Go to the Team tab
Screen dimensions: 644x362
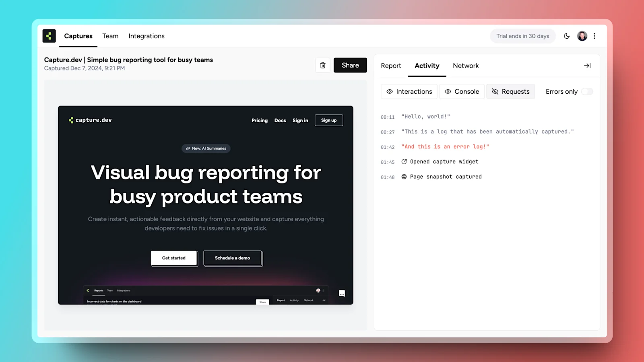pos(110,36)
